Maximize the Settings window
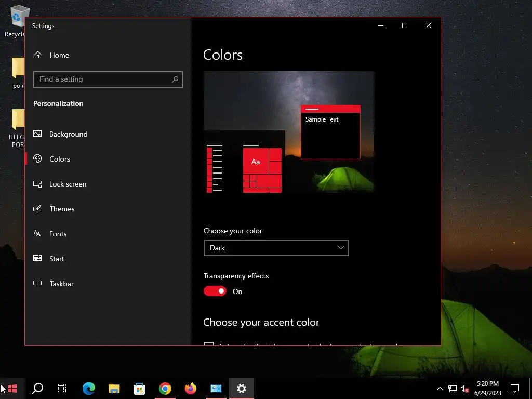 (x=404, y=25)
